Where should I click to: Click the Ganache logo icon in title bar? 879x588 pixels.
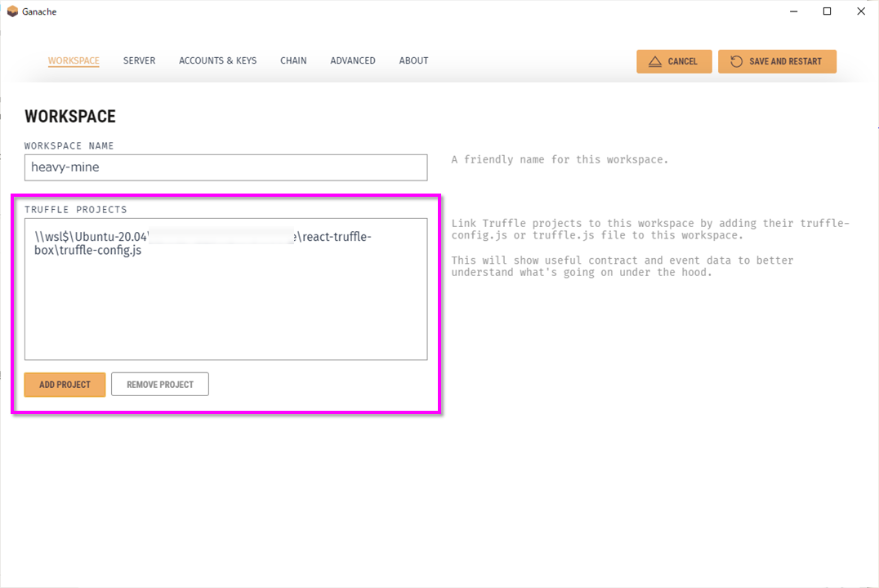12,11
